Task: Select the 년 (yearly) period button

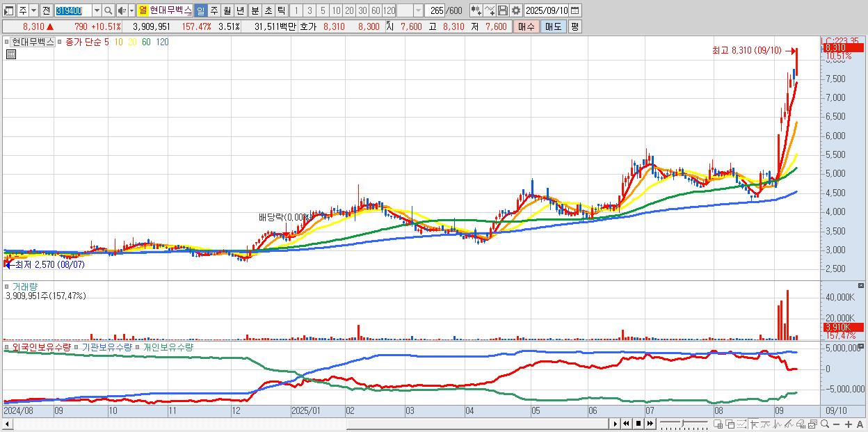Action: (x=240, y=10)
